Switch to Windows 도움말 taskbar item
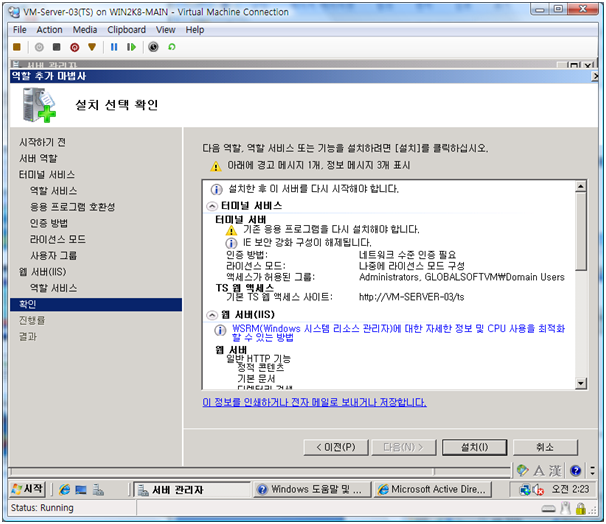Viewport: 606px width, 524px height. [x=312, y=490]
